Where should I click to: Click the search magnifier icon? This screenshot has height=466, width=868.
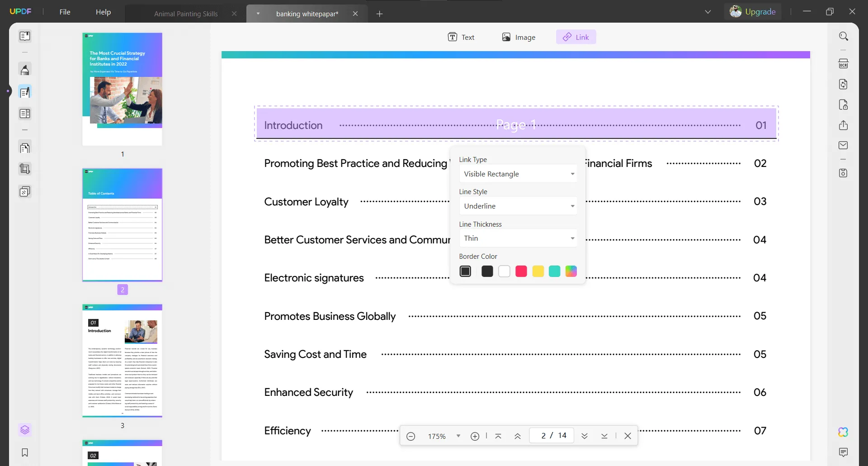(843, 36)
